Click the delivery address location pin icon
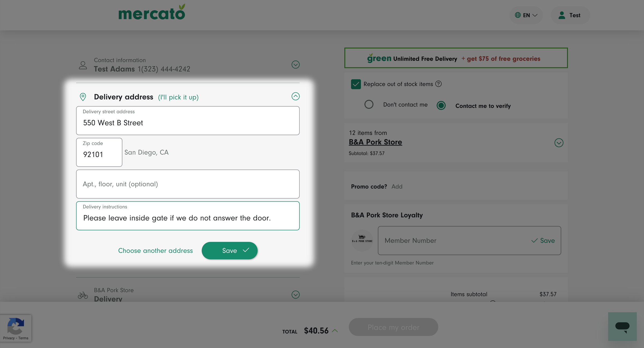The width and height of the screenshot is (644, 348). (x=83, y=97)
